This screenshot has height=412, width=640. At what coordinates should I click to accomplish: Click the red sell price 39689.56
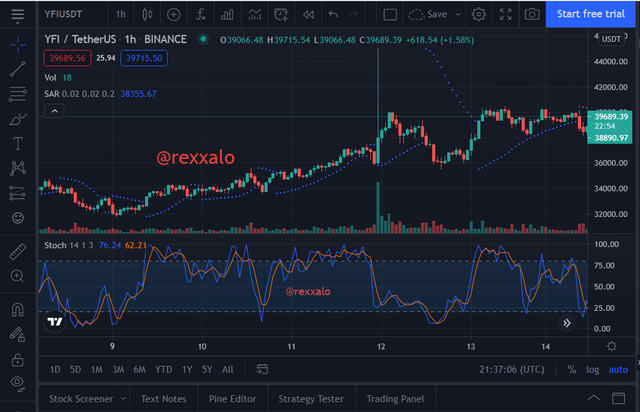click(67, 58)
